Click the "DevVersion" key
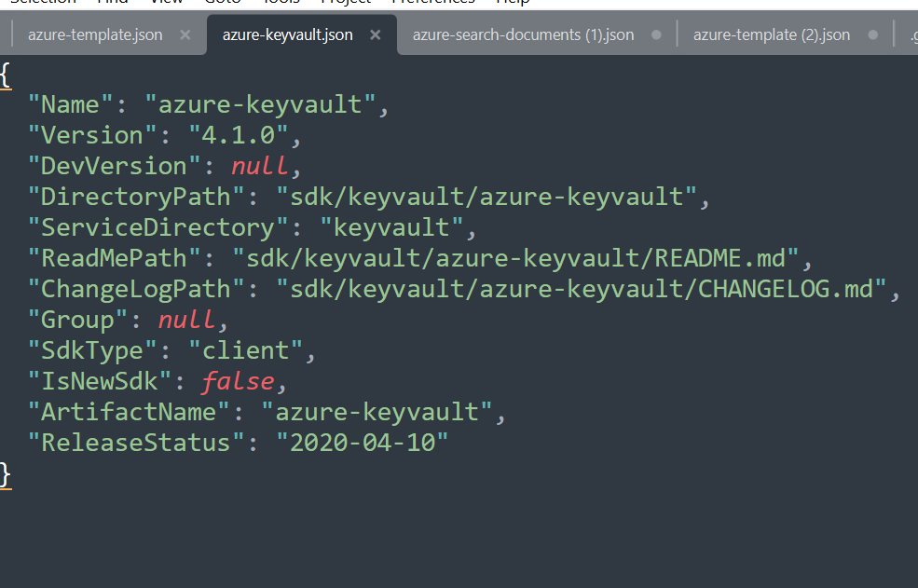This screenshot has height=588, width=918. point(114,166)
